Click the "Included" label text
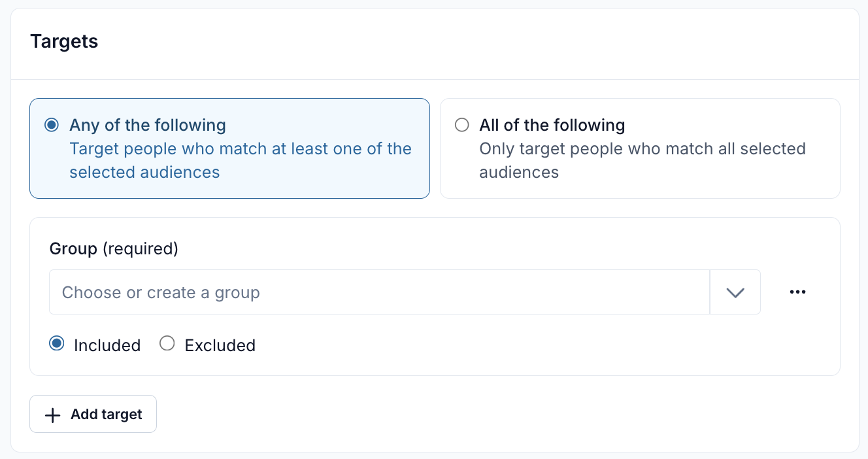Image resolution: width=868 pixels, height=459 pixels. coord(107,345)
